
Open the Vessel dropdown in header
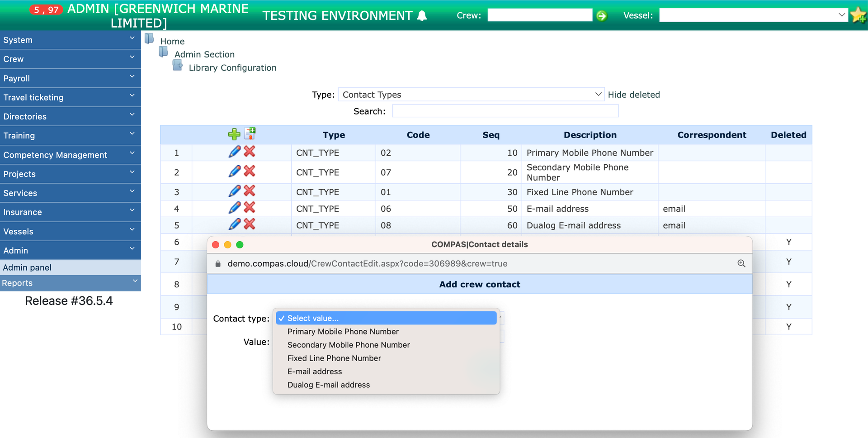point(753,15)
